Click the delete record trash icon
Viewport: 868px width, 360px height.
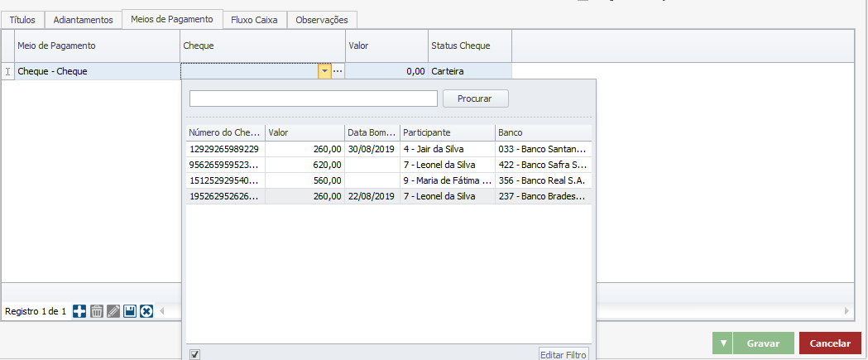97,311
